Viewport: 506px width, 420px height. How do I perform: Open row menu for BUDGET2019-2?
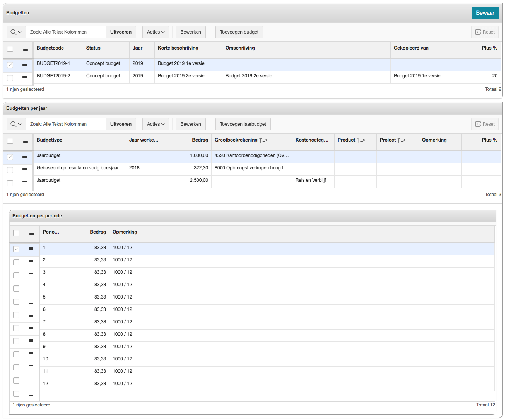click(25, 78)
